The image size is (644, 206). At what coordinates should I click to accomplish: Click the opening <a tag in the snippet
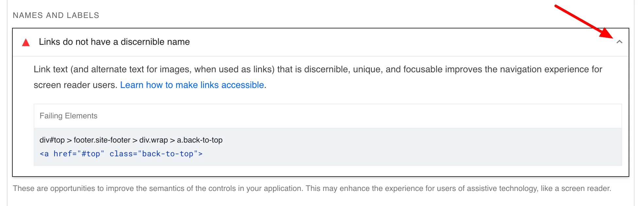(44, 154)
